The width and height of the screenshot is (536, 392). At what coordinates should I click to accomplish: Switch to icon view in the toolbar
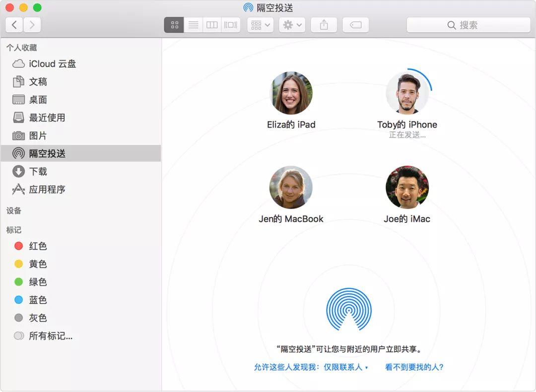click(x=173, y=25)
